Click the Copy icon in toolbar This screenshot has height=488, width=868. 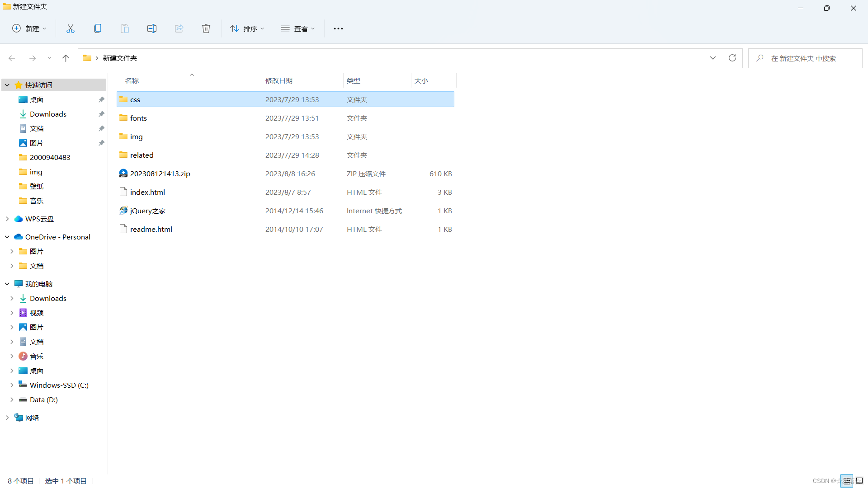point(98,28)
